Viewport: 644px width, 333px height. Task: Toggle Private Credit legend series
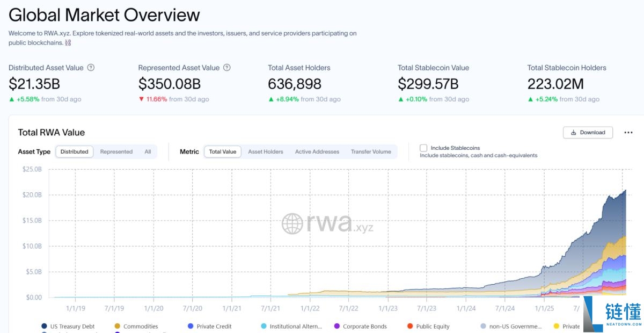tap(209, 326)
